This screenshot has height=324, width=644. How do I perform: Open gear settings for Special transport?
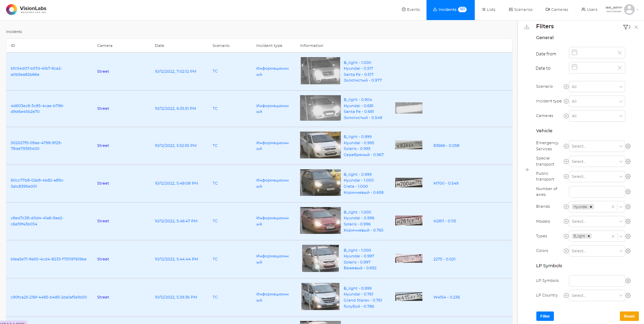628,161
